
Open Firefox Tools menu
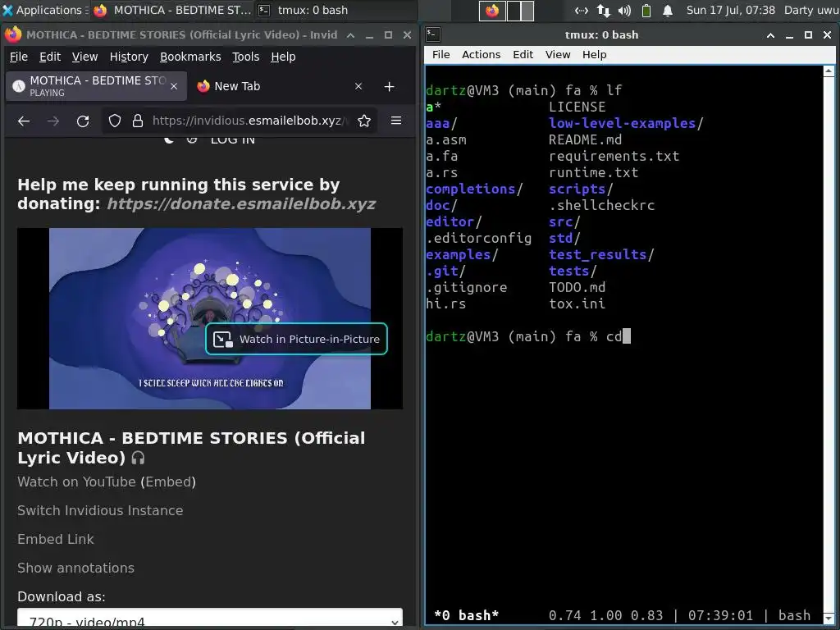click(245, 57)
